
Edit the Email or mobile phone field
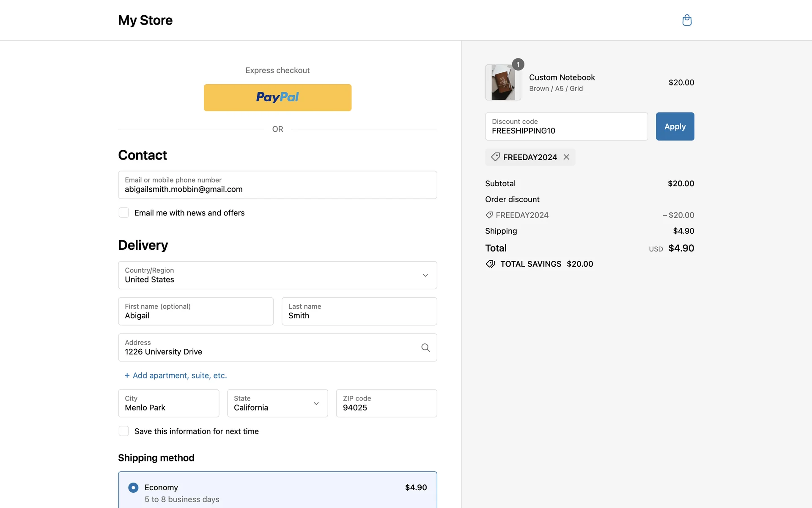[x=277, y=185]
